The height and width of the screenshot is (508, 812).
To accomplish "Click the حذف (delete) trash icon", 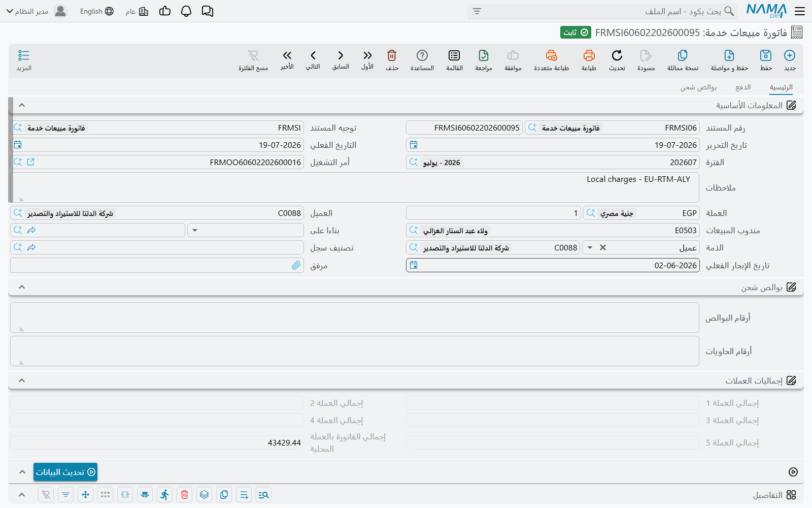I will [x=392, y=55].
